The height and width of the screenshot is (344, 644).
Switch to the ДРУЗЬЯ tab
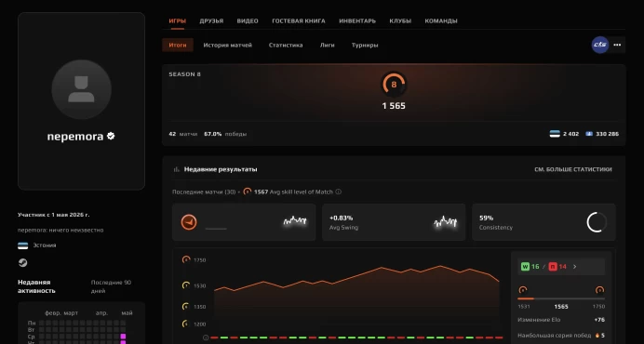click(x=211, y=21)
